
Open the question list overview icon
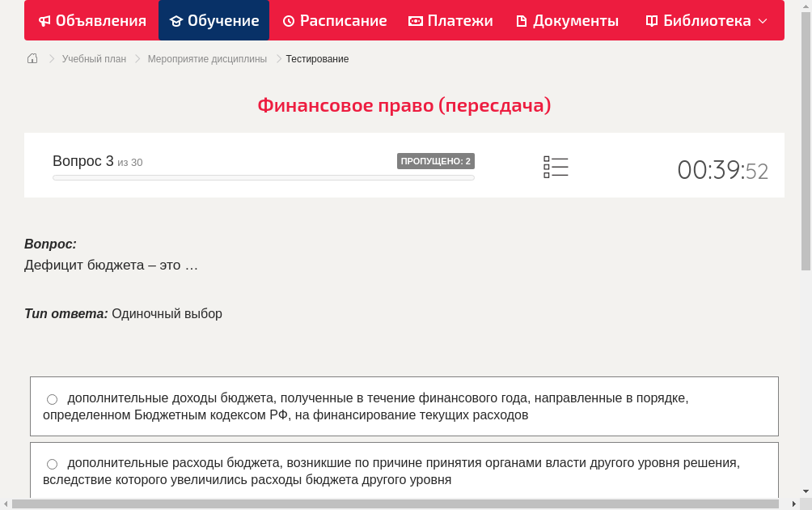point(556,167)
